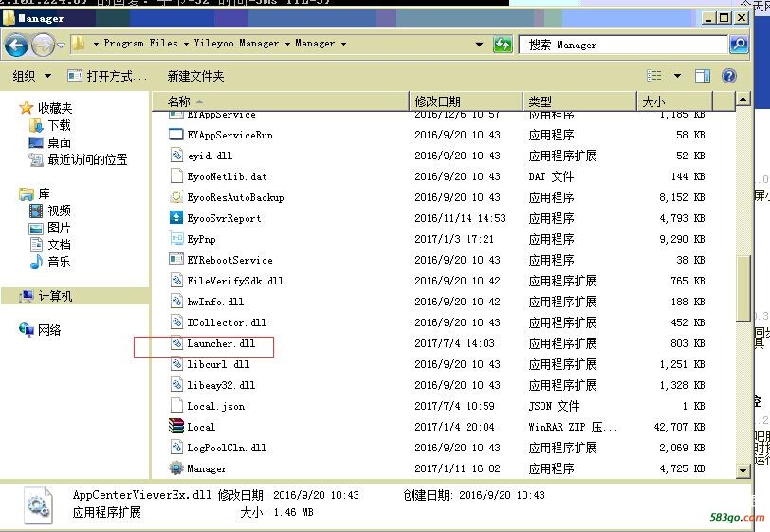Select the eyid.dll file icon
The image size is (770, 532).
coord(176,156)
